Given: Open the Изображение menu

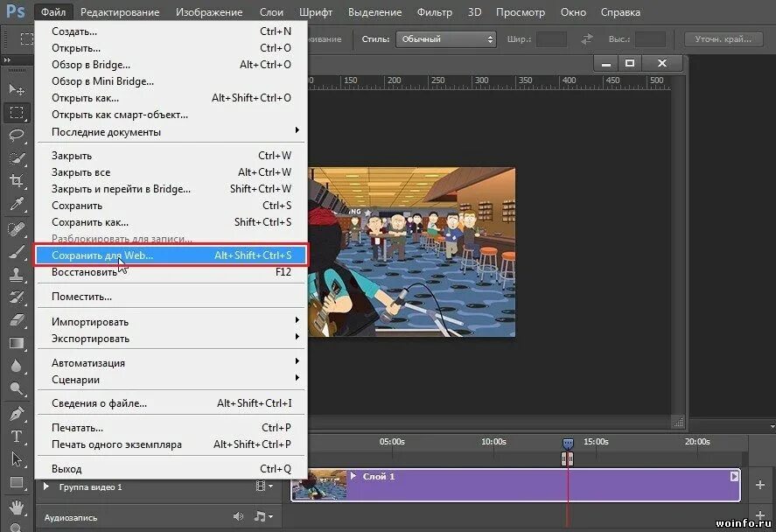Looking at the screenshot, I should click(209, 12).
